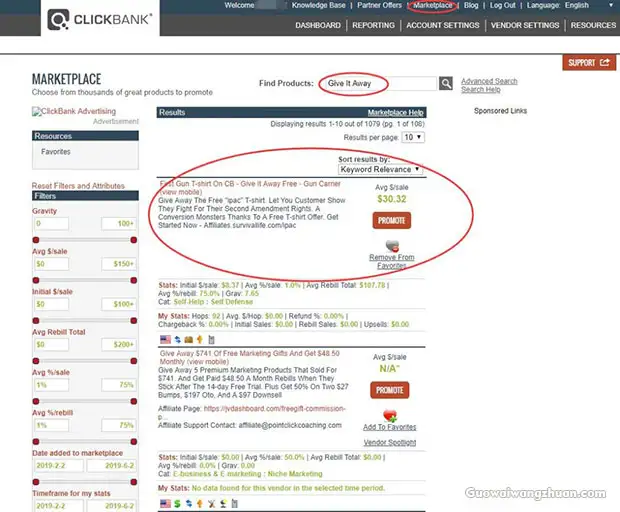Open VENDOR SETTINGS menu

point(525,25)
